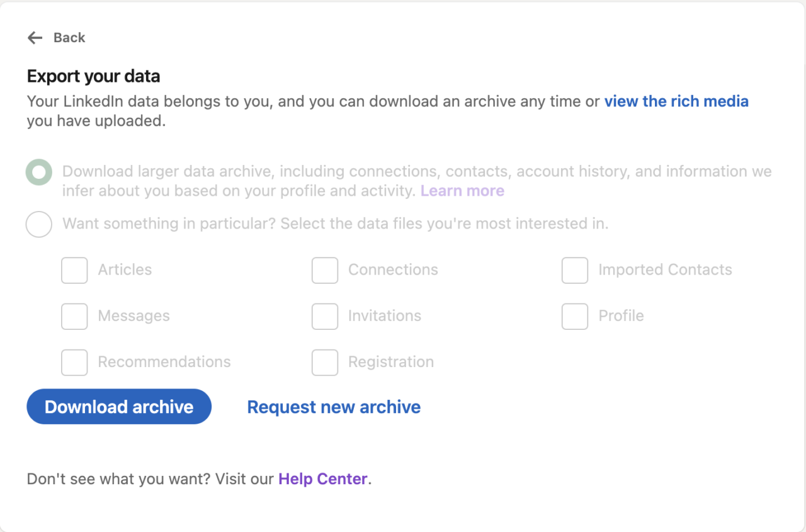Choose the specific data files option
This screenshot has height=532, width=806.
tap(38, 224)
